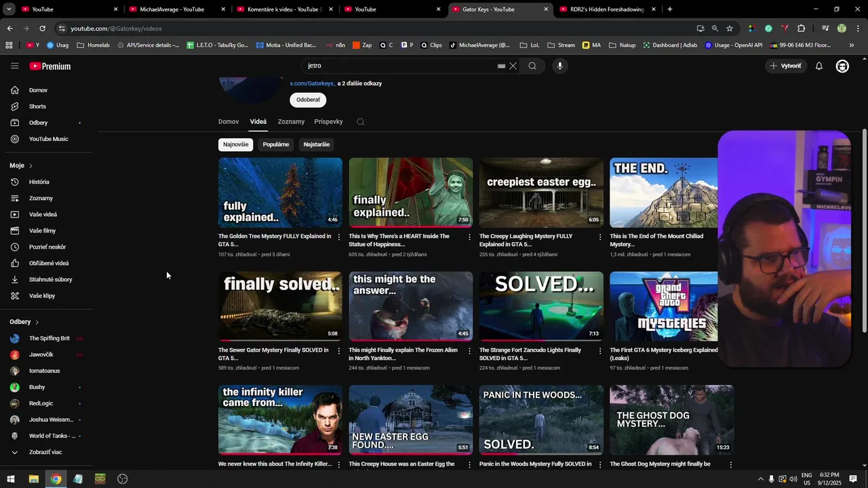Reload the page in Chrome

pyautogui.click(x=42, y=28)
